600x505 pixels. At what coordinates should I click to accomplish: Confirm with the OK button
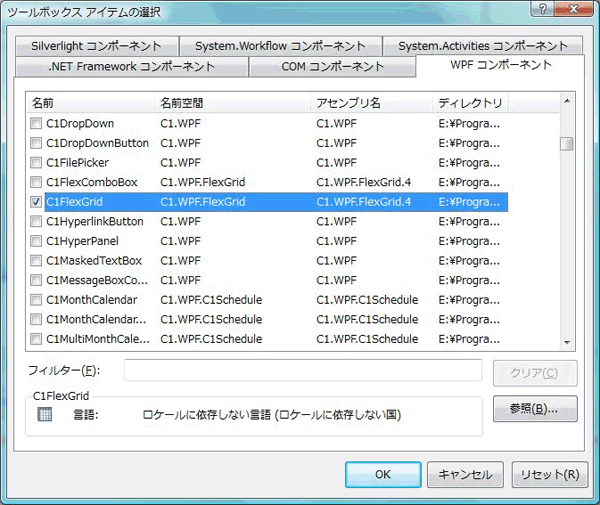[x=383, y=474]
